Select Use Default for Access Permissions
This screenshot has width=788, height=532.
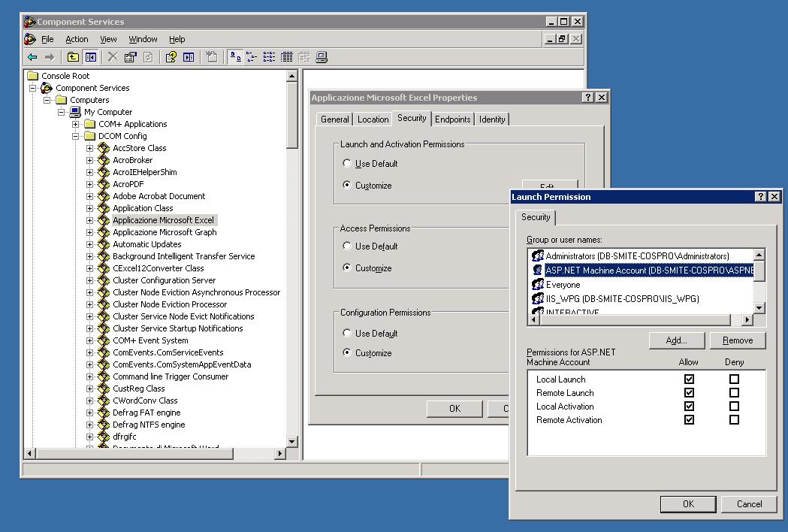[347, 246]
